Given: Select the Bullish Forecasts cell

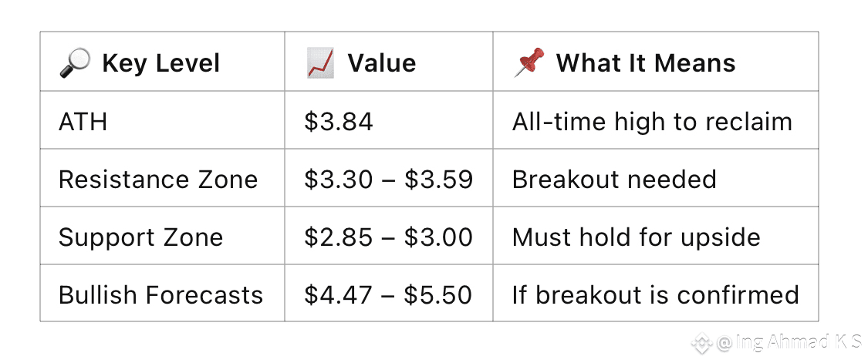Looking at the screenshot, I should (160, 294).
